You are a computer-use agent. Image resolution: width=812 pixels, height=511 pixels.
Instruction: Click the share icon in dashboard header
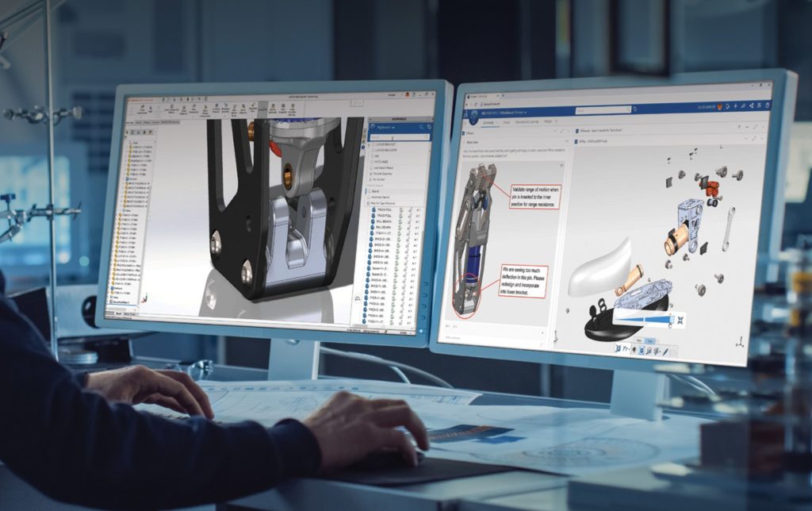(x=752, y=106)
